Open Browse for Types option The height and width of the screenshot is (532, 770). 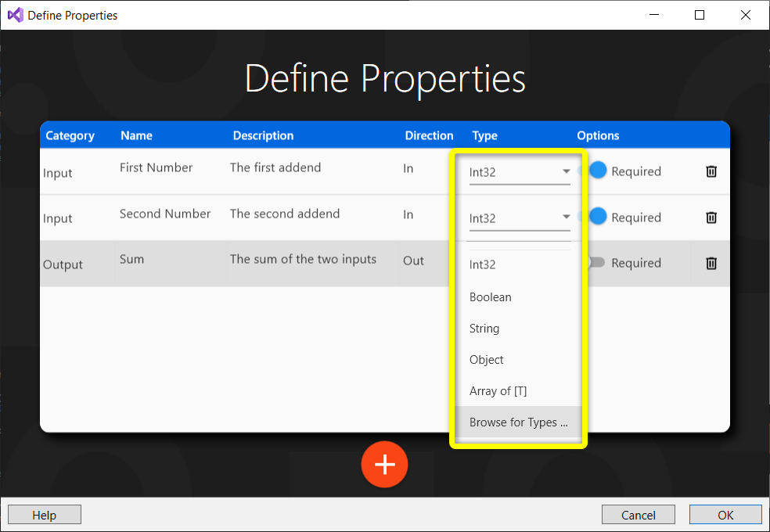pyautogui.click(x=518, y=422)
